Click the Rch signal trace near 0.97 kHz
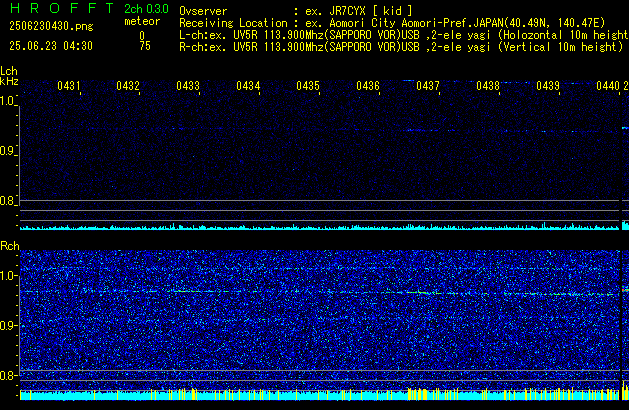The width and height of the screenshot is (629, 410). point(320,293)
